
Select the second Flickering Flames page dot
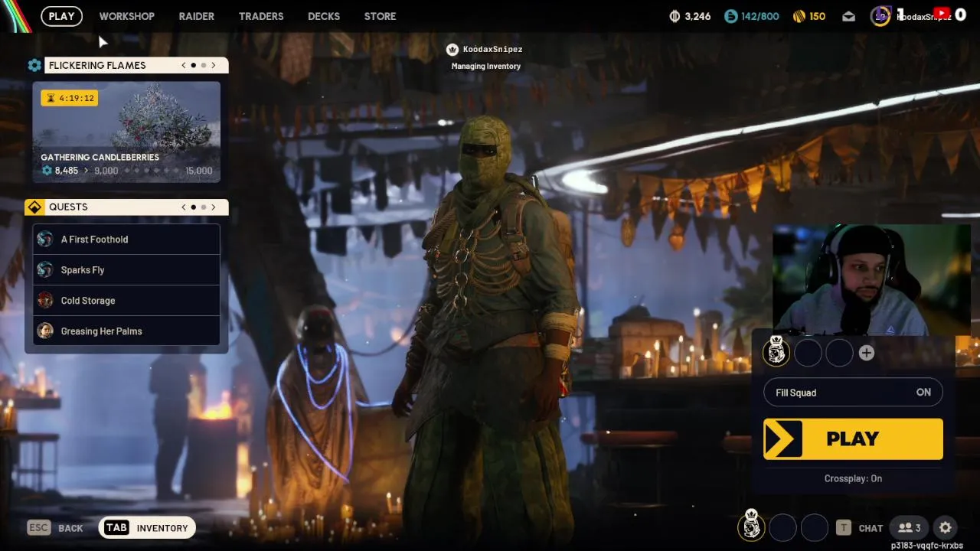tap(204, 65)
